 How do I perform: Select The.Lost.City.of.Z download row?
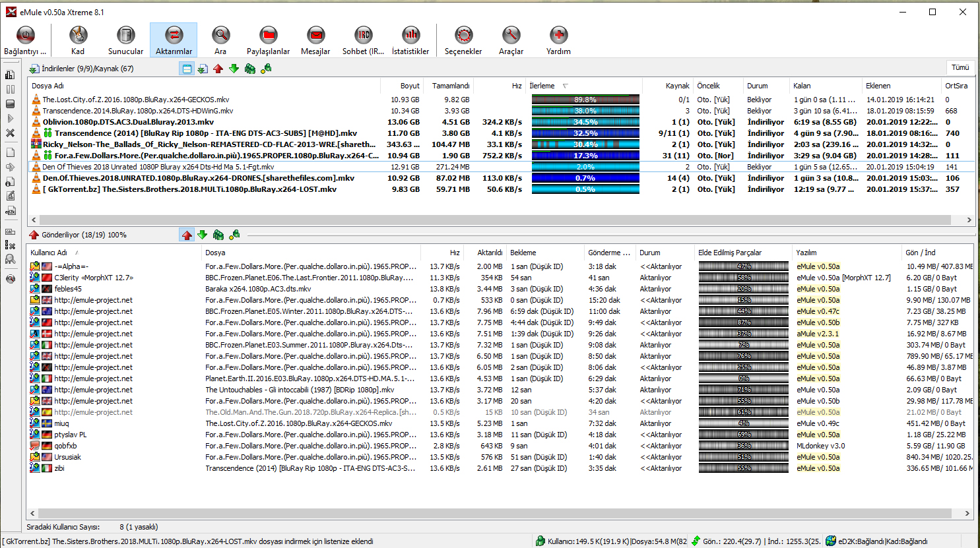[x=502, y=100]
